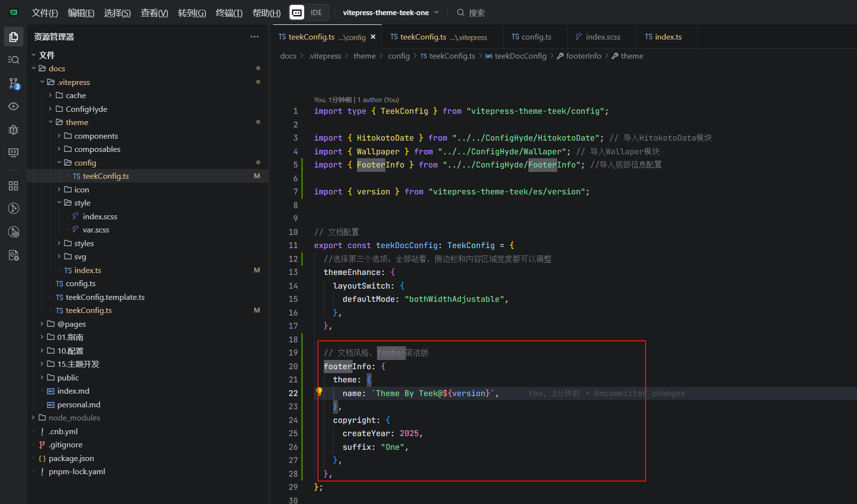Open the Run and Debug bug icon

[x=14, y=129]
